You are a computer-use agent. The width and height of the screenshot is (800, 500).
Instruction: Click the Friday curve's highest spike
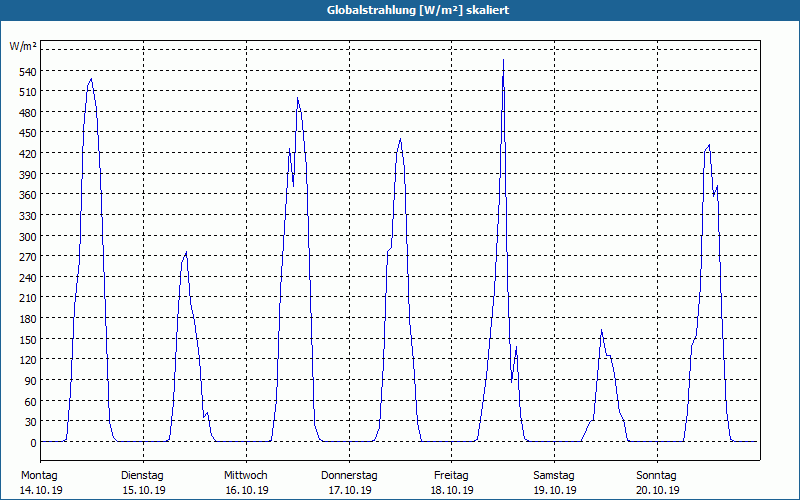pyautogui.click(x=504, y=61)
